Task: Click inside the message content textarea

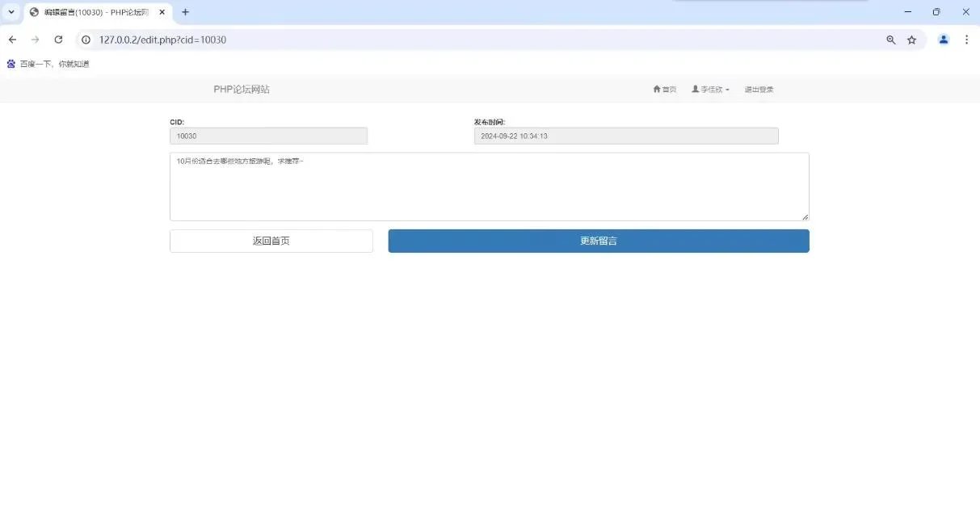Action: click(x=489, y=186)
